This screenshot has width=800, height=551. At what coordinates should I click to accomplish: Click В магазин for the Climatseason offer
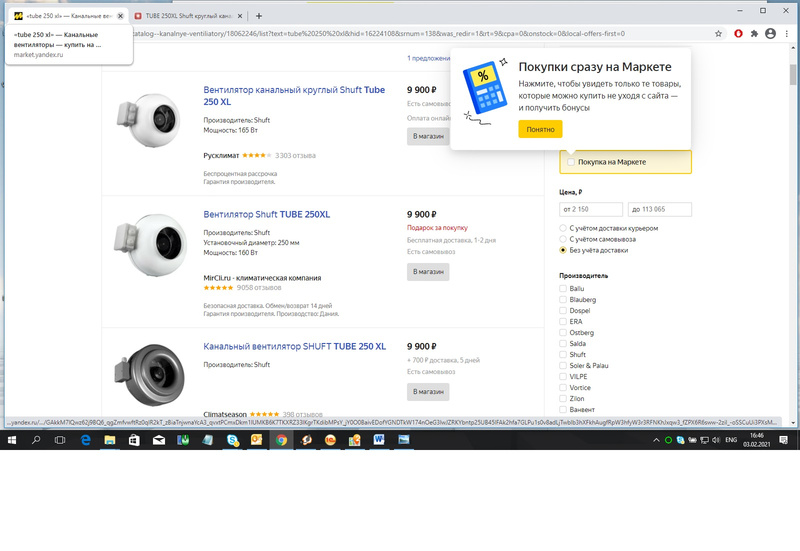pos(428,392)
